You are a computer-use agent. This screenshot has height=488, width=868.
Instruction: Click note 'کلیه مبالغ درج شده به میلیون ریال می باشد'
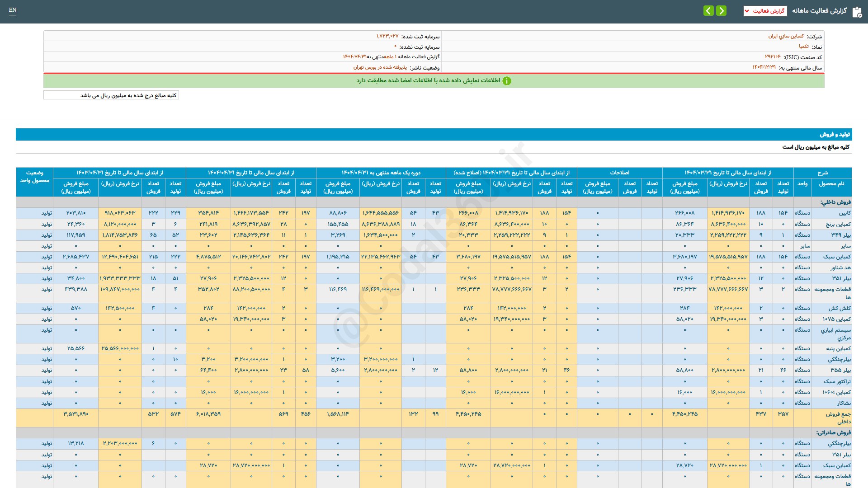(128, 95)
